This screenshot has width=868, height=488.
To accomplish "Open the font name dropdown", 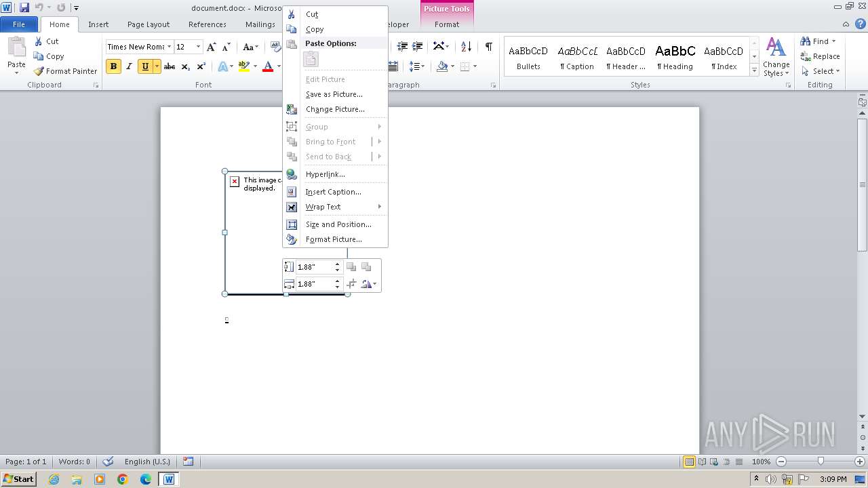I will tap(168, 47).
